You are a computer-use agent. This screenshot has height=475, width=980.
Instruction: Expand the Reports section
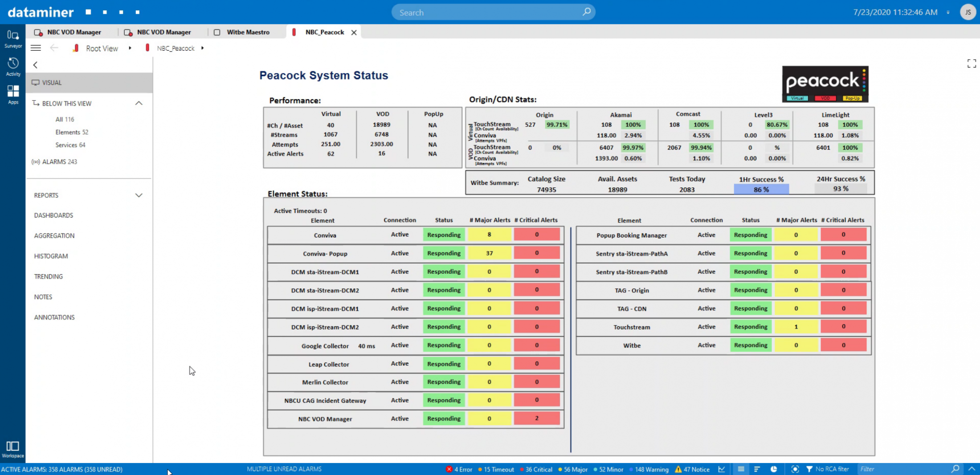[x=139, y=195]
